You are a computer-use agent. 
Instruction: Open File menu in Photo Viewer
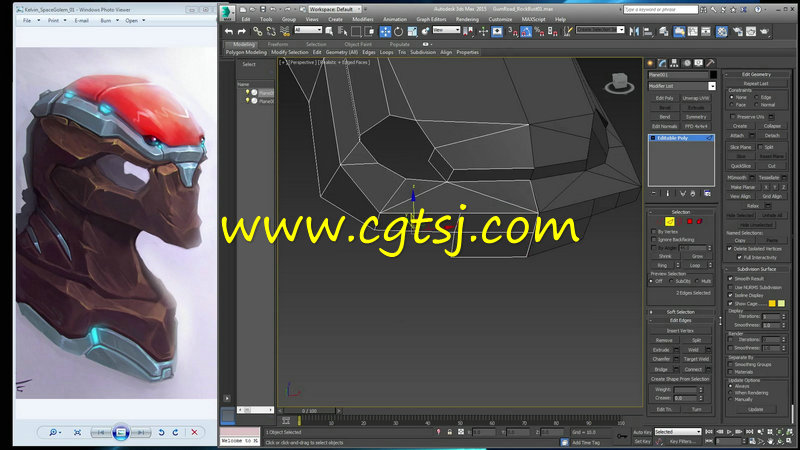click(x=27, y=20)
